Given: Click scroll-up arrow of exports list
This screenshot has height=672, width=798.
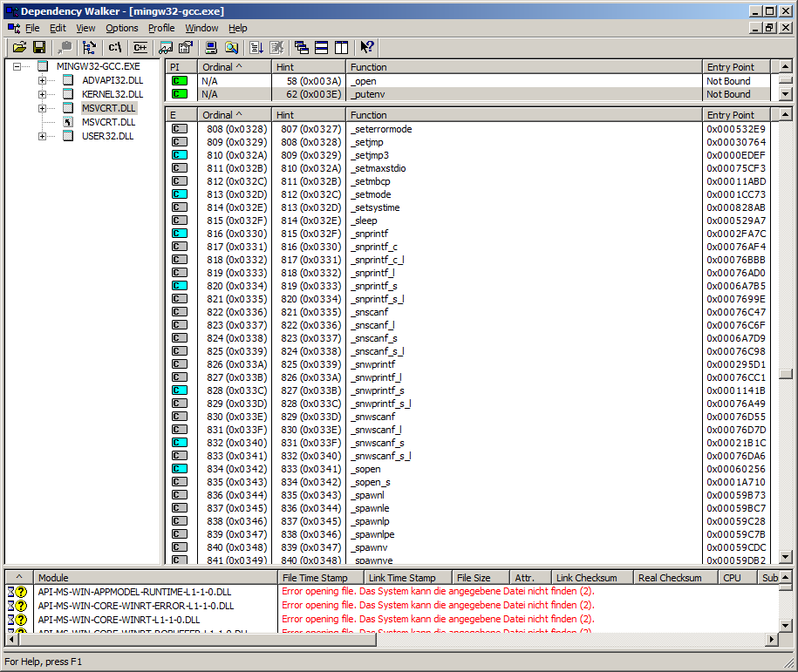Looking at the screenshot, I should (x=786, y=114).
